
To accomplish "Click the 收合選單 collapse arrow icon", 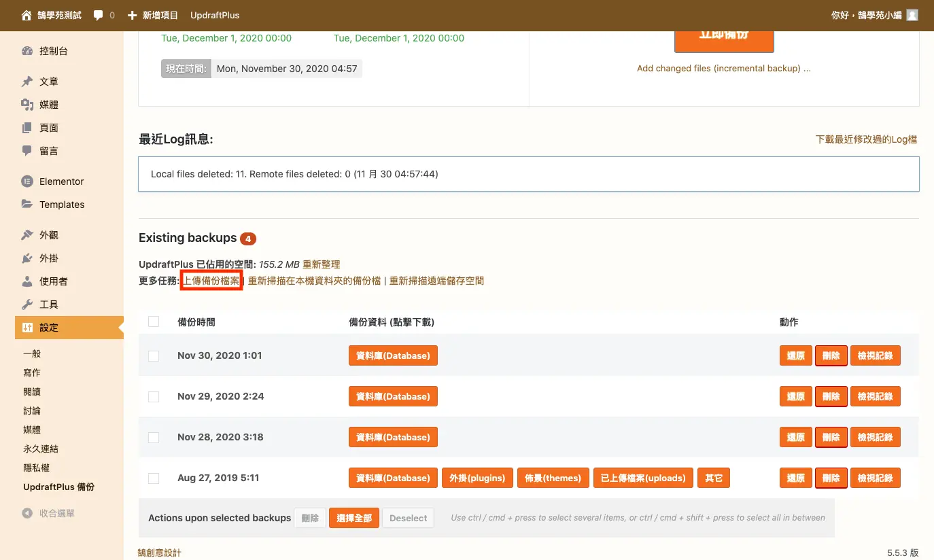I will [27, 514].
